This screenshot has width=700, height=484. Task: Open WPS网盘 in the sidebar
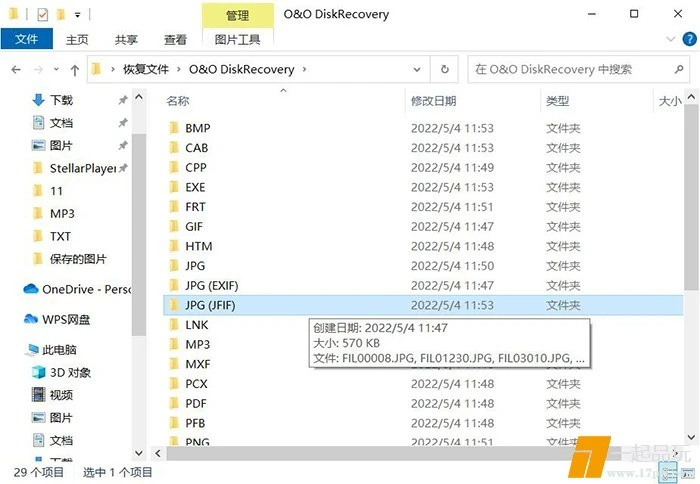(x=66, y=319)
